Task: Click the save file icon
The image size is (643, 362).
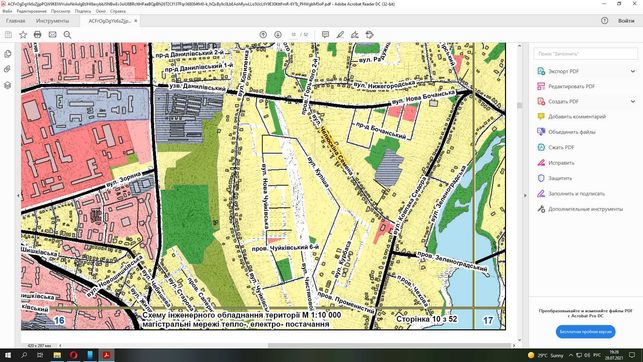Action: click(x=8, y=35)
